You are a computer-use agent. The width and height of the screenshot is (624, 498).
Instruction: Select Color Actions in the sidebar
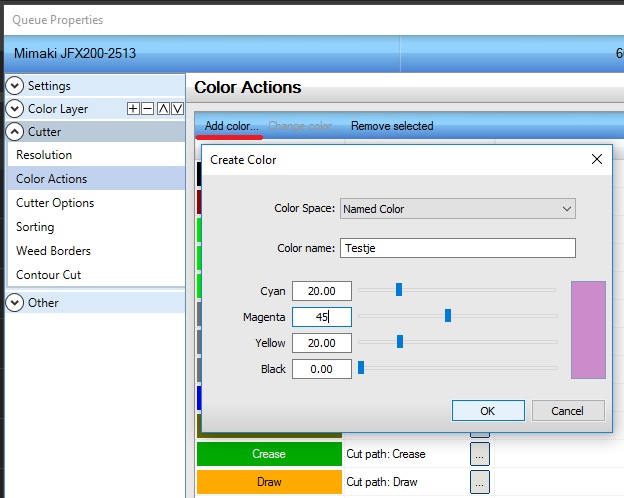(x=96, y=179)
